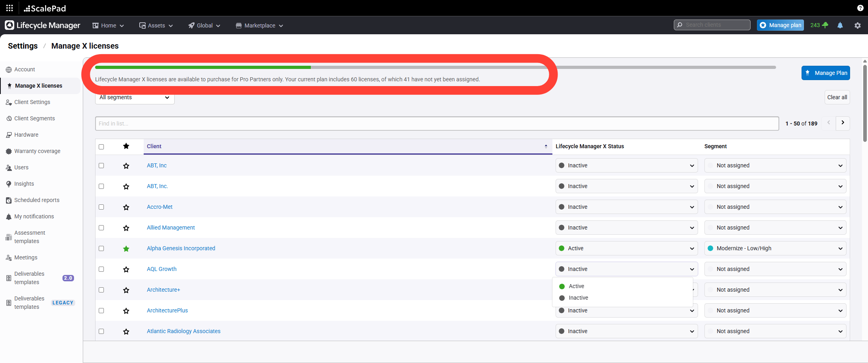Choose Active in the status dropdown list

(x=576, y=286)
